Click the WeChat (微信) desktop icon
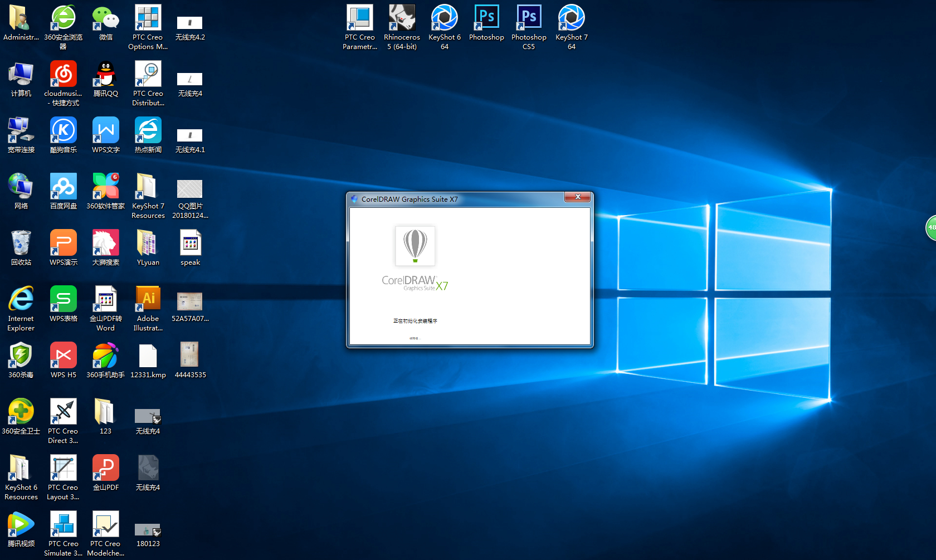 pyautogui.click(x=105, y=18)
